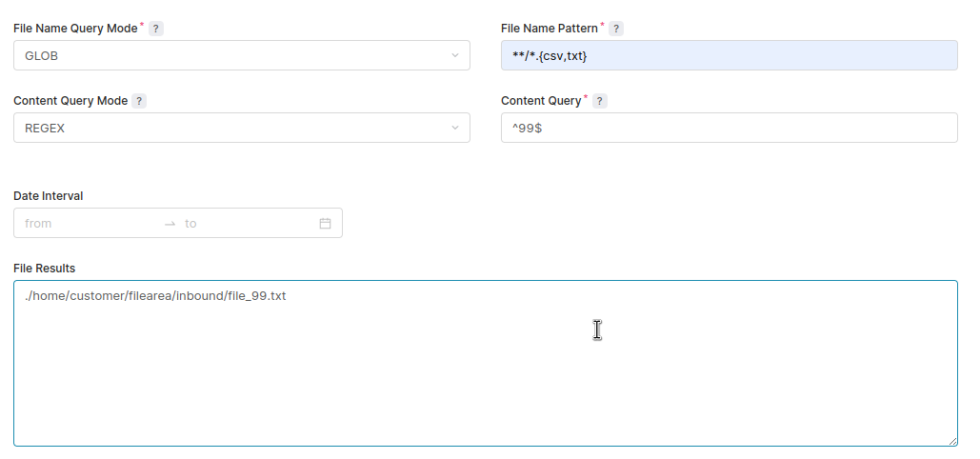Open the calendar icon in Date Interval

[325, 224]
